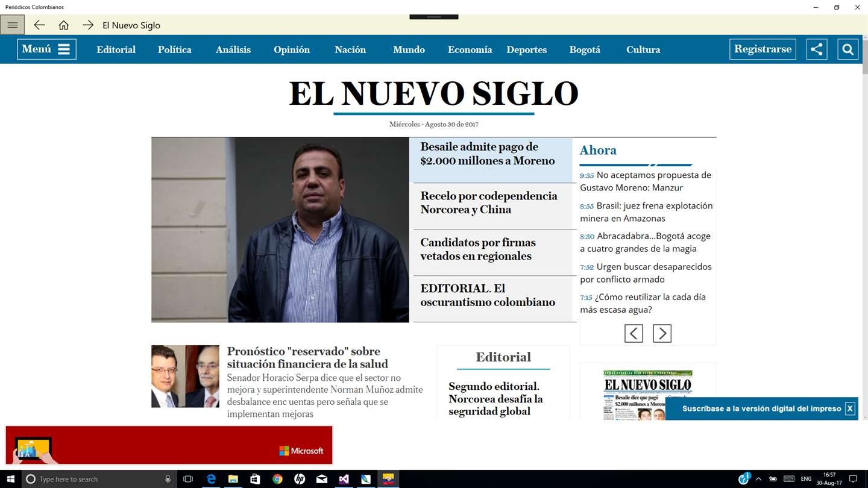The width and height of the screenshot is (868, 488).
Task: Click the share icon in navigation bar
Action: pos(817,49)
